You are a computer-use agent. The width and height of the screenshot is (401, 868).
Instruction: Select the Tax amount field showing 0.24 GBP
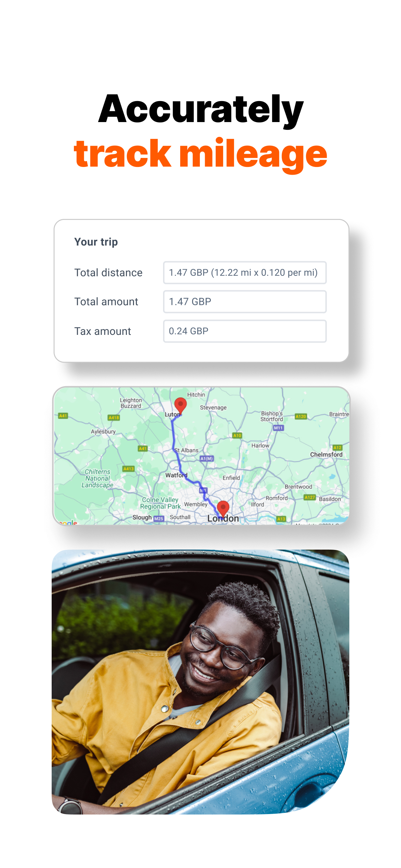click(x=245, y=331)
